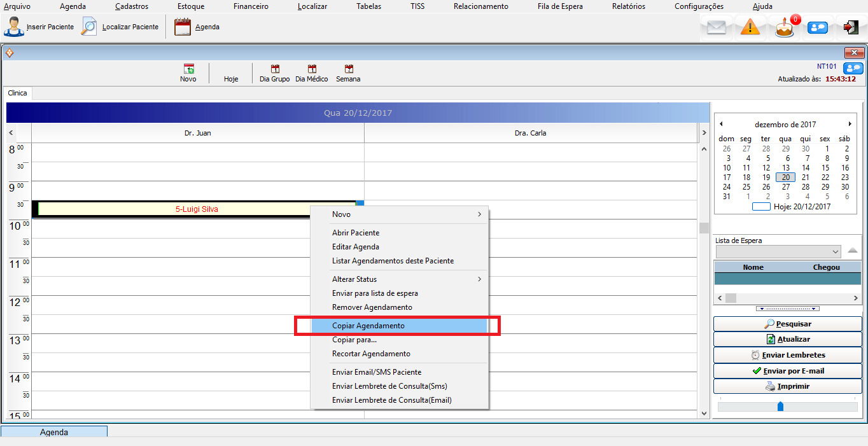Select day 25 in the calendar
868x446 pixels.
tap(746, 187)
